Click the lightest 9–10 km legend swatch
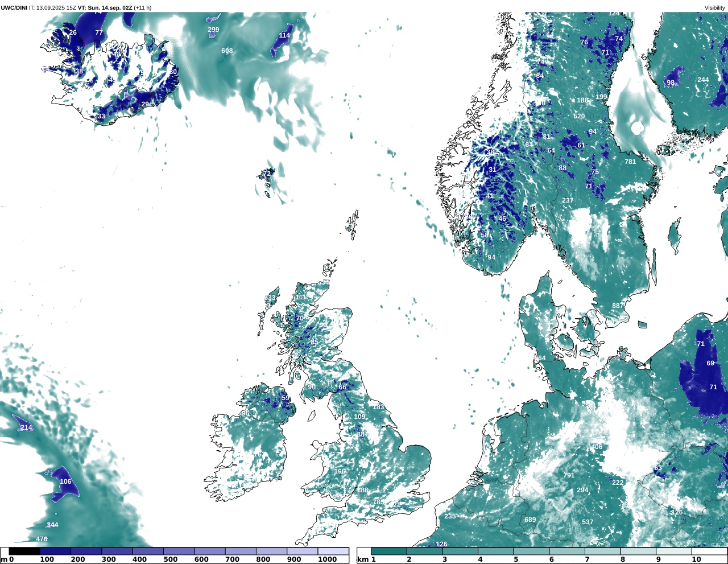 point(674,551)
